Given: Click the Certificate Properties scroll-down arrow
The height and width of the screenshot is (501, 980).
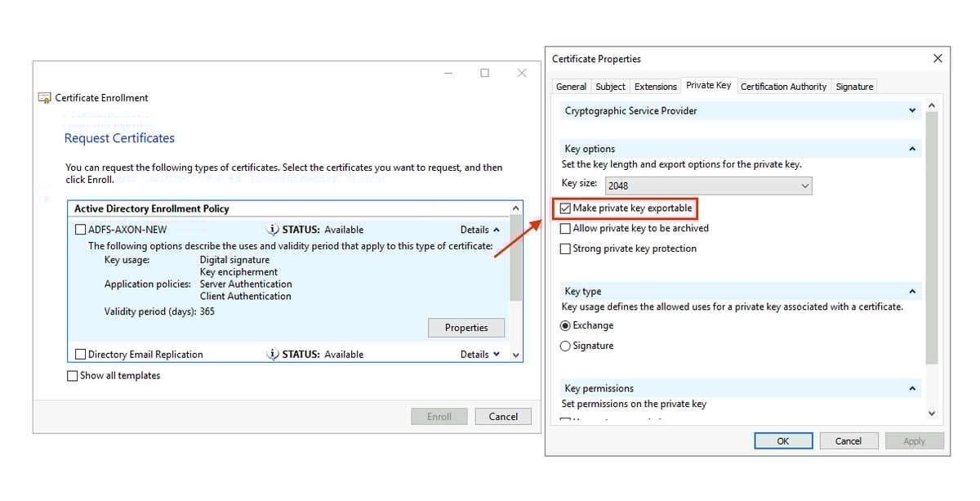Looking at the screenshot, I should [932, 414].
